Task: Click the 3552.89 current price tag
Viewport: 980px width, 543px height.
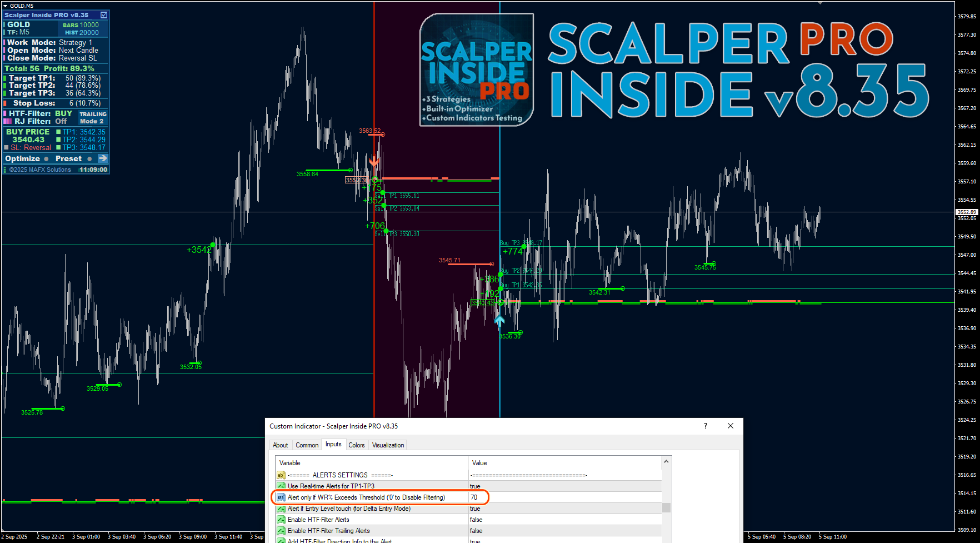Action: 967,212
